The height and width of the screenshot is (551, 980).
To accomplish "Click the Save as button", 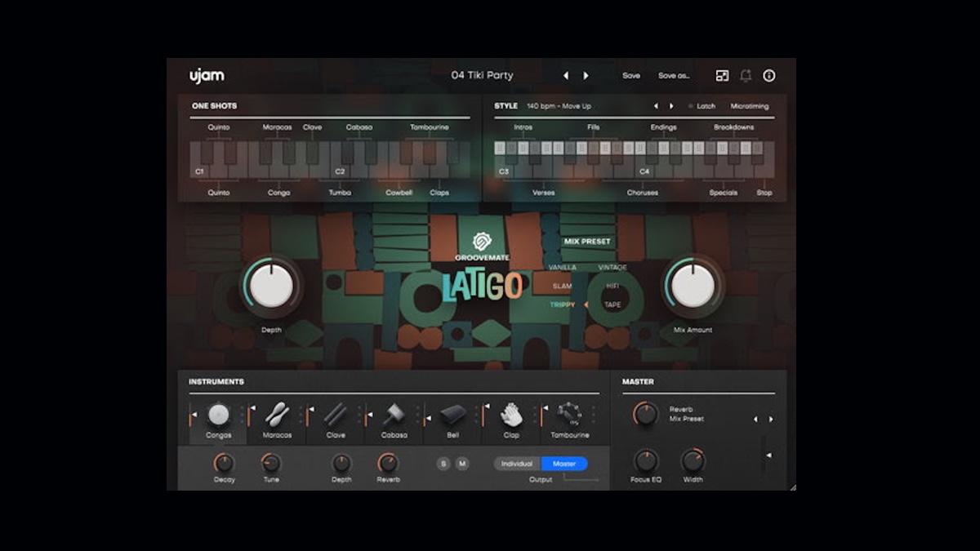I will coord(674,74).
